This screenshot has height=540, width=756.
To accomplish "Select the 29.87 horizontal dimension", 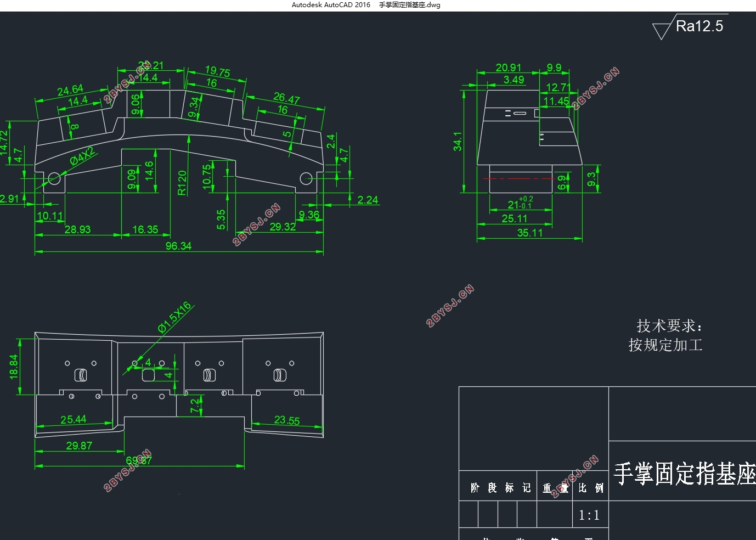I will (x=79, y=446).
